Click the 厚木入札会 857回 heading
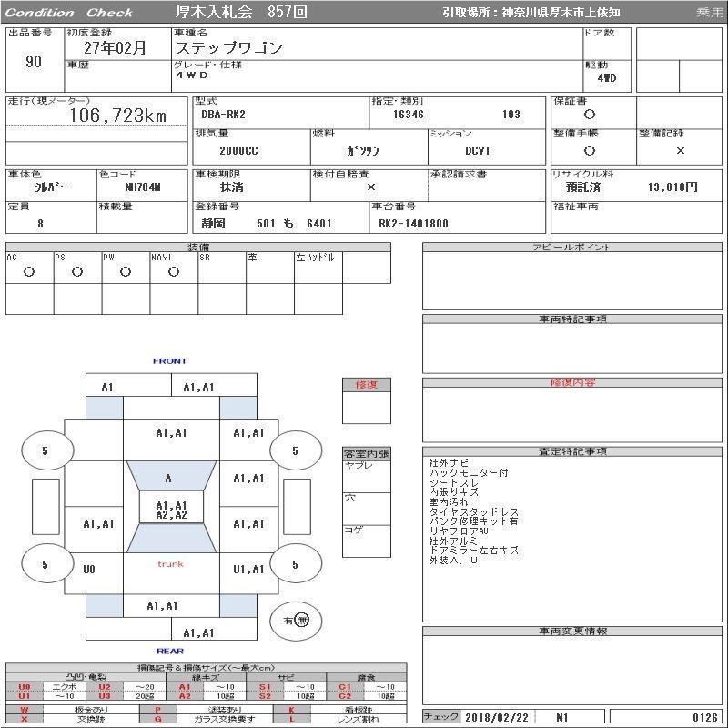Screen dimensions: 728x728 click(x=241, y=12)
